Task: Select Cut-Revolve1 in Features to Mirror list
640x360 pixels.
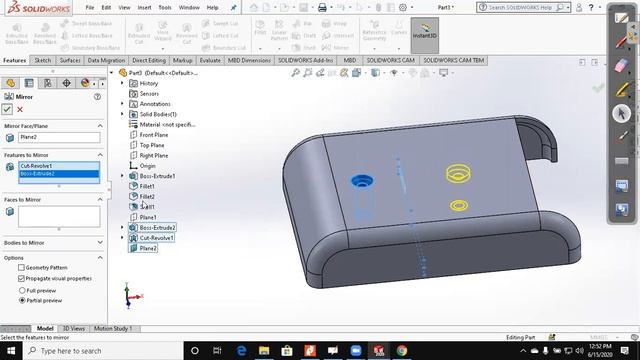Action: tap(59, 166)
